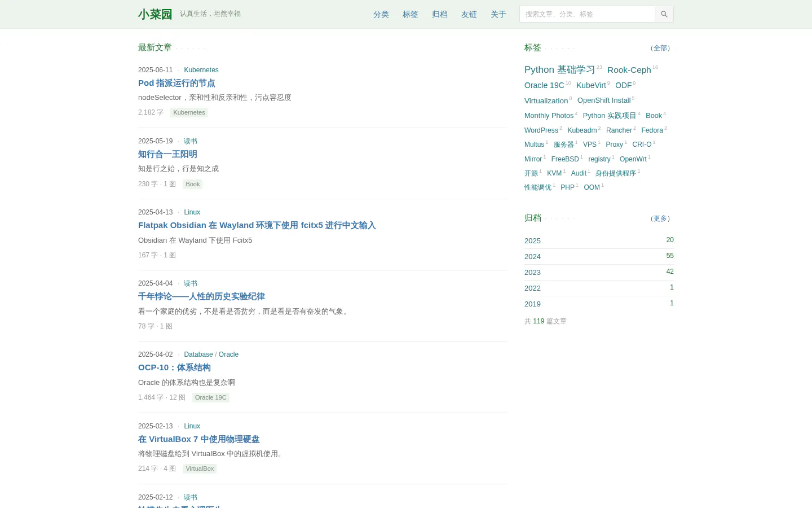Viewport: 812px width, 508px height.
Task: Open the 分类 navigation menu item
Action: tap(381, 14)
